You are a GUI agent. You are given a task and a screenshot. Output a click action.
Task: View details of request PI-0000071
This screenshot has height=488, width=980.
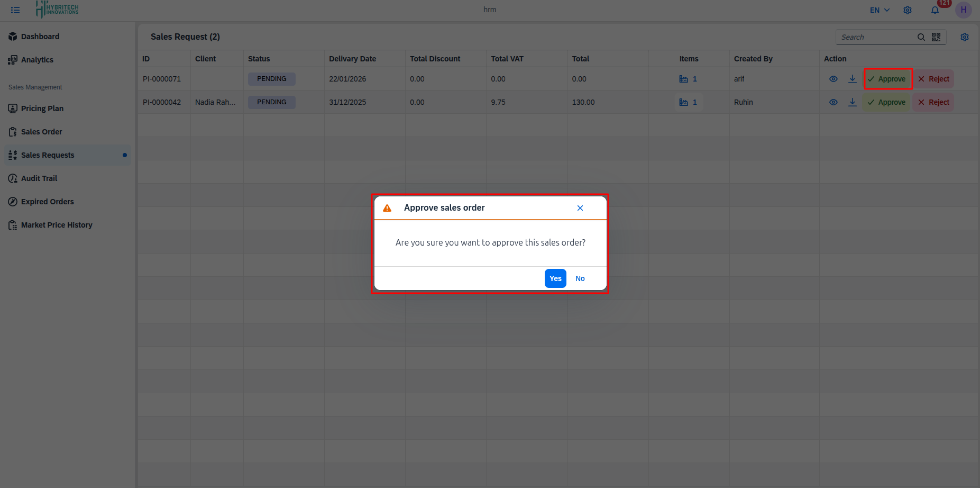pos(833,79)
